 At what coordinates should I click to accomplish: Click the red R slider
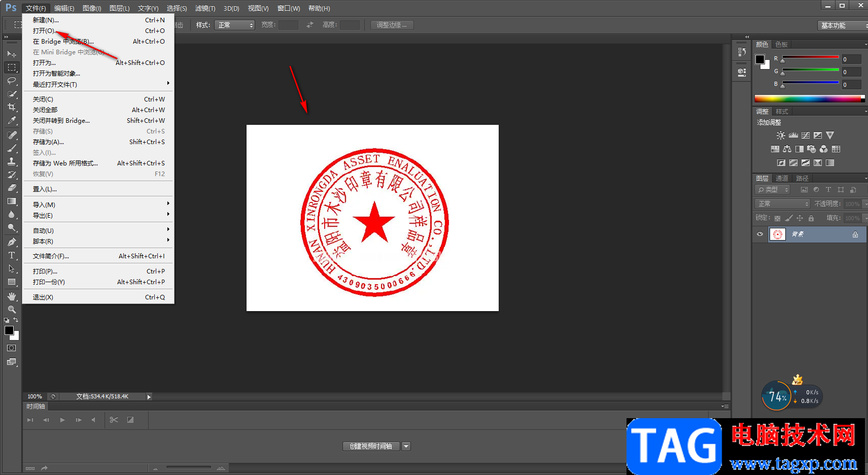tap(811, 57)
